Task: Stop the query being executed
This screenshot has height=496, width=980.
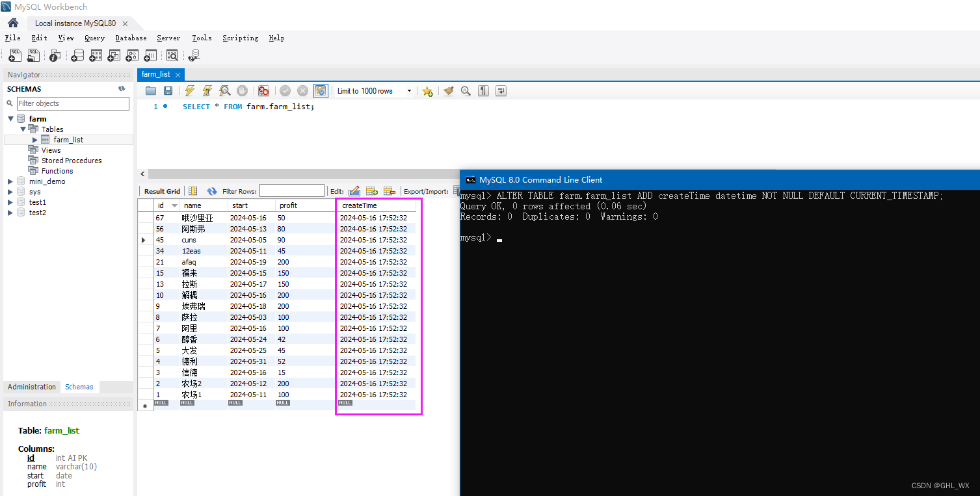Action: click(242, 91)
